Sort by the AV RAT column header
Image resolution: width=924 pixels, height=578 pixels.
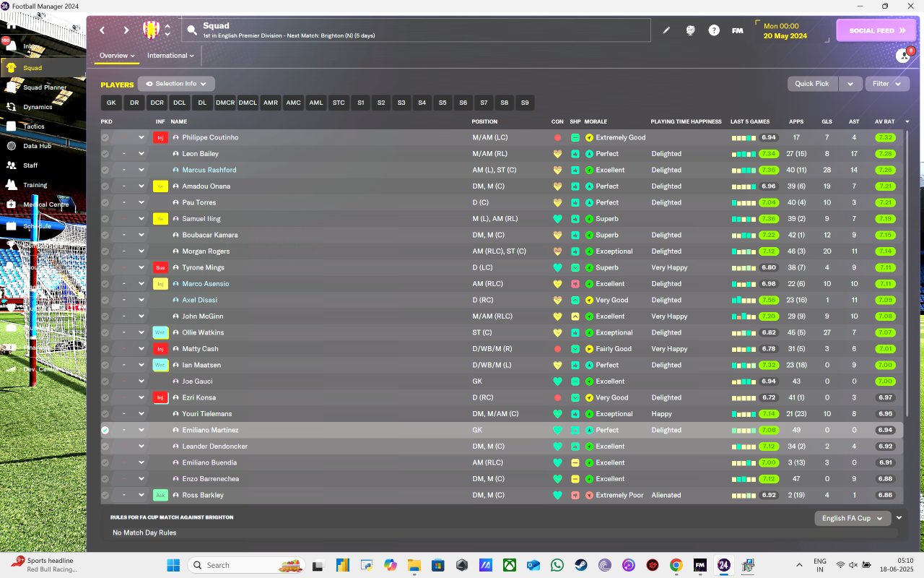[884, 121]
